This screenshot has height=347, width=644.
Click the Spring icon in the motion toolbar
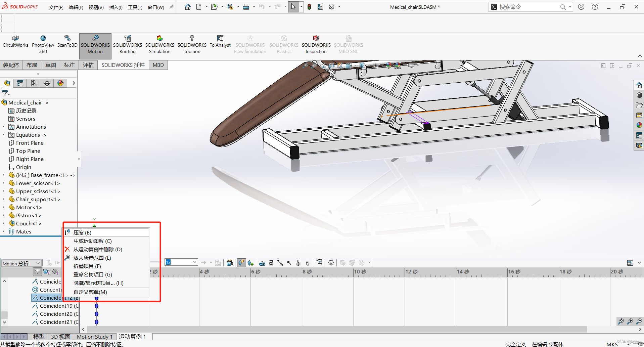(271, 263)
